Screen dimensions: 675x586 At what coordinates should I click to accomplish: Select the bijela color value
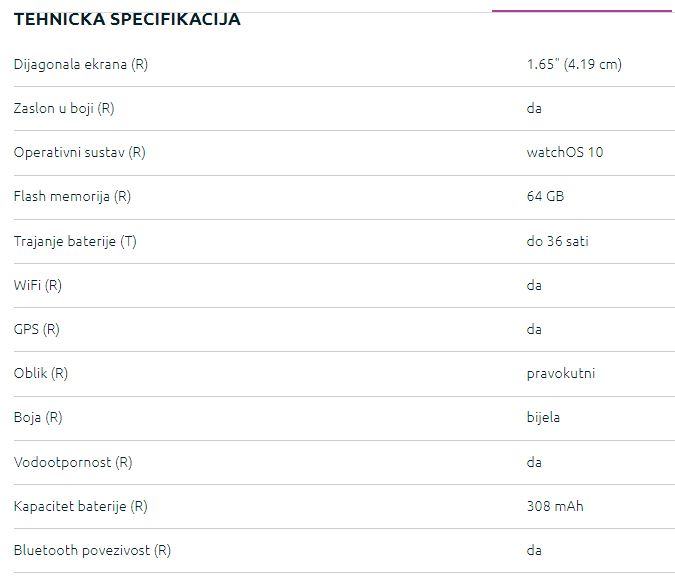[x=543, y=417]
